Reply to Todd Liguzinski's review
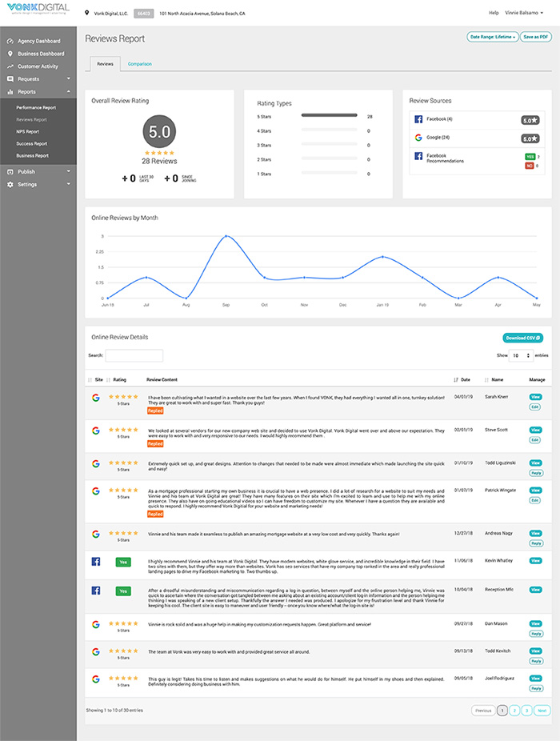This screenshot has height=741, width=560. click(536, 473)
